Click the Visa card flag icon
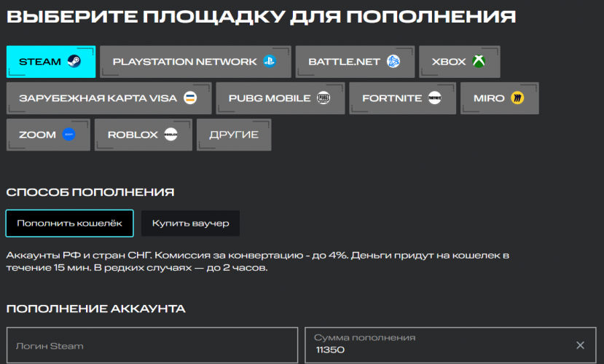This screenshot has height=364, width=604. coord(189,98)
